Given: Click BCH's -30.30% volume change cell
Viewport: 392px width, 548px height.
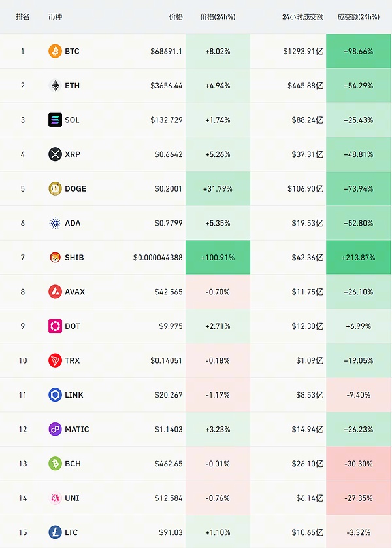Looking at the screenshot, I should [357, 464].
